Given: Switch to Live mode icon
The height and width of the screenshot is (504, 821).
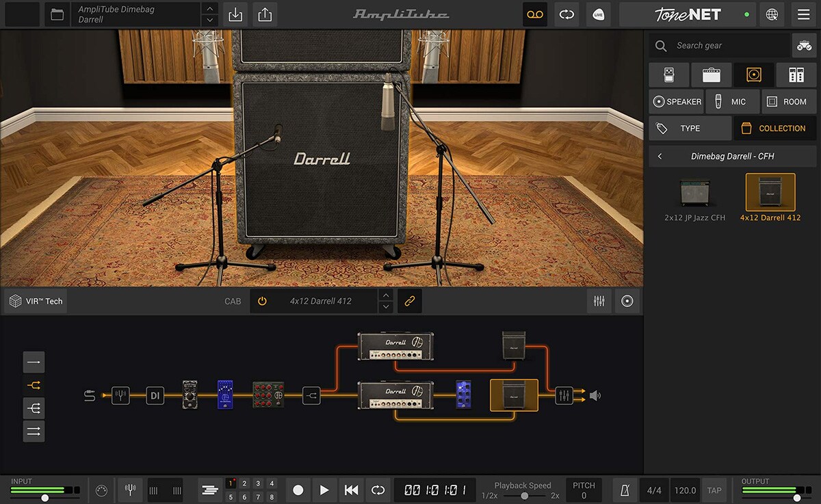Looking at the screenshot, I should [x=598, y=14].
